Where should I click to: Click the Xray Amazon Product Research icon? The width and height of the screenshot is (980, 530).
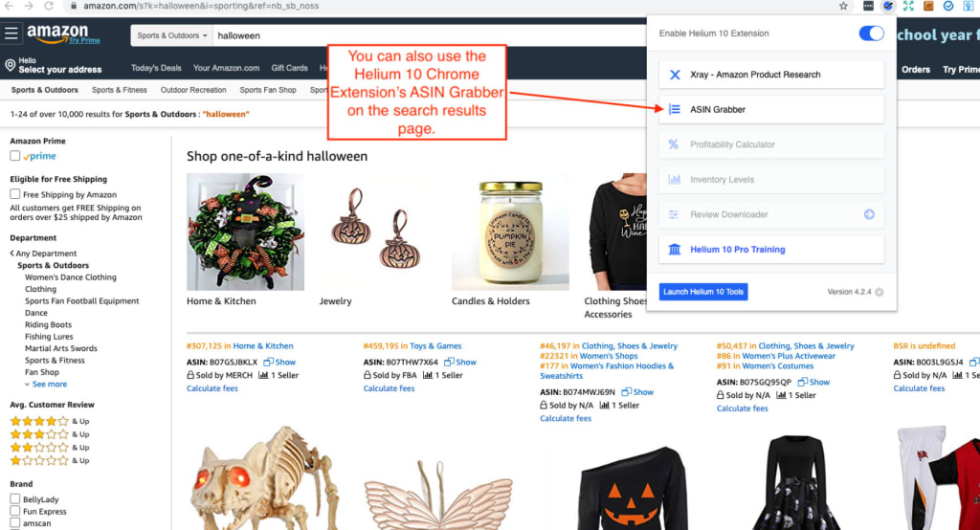pos(675,75)
